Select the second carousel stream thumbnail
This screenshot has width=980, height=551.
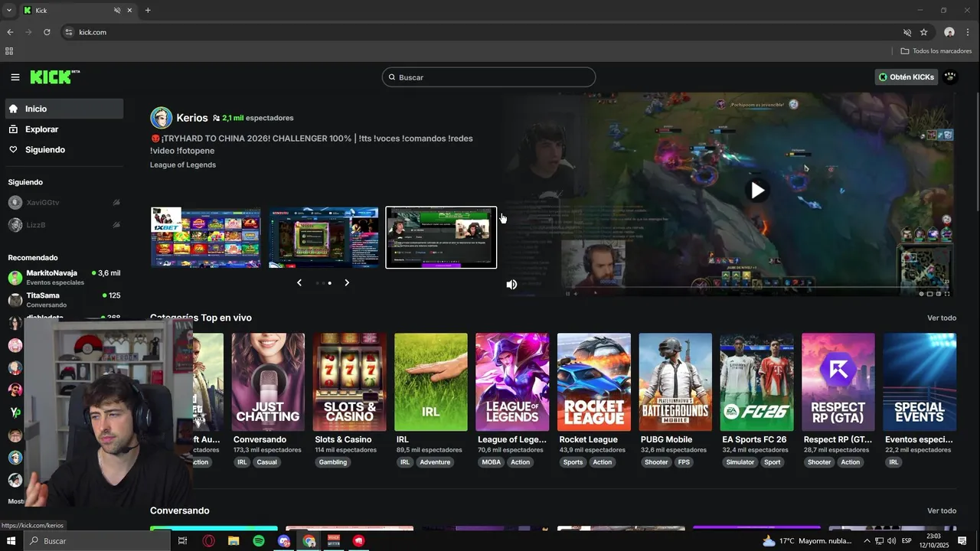coord(323,237)
